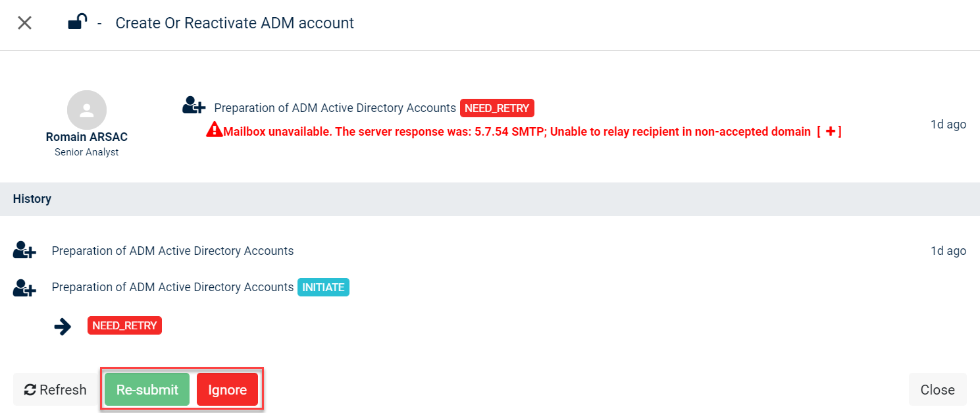Click the NEED_RETRY badge next to Preparation title
This screenshot has height=413, width=980.
[x=497, y=108]
